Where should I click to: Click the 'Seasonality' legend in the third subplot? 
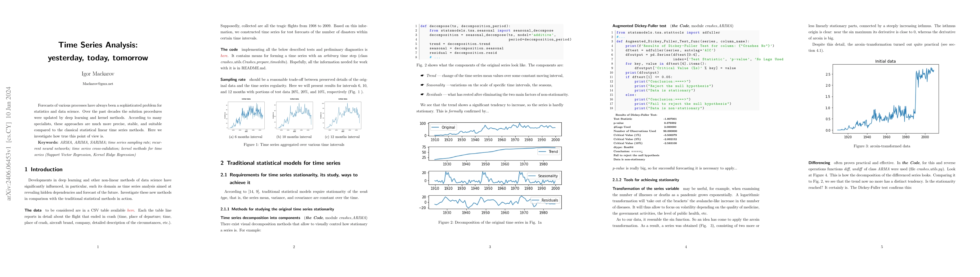tap(543, 176)
